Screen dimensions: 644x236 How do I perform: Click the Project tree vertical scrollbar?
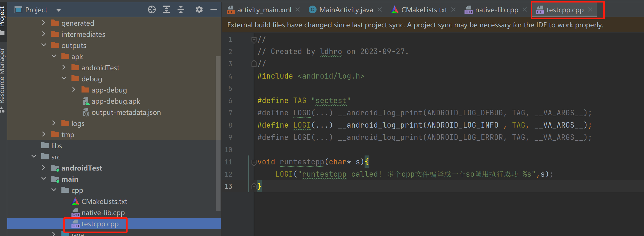(x=218, y=133)
